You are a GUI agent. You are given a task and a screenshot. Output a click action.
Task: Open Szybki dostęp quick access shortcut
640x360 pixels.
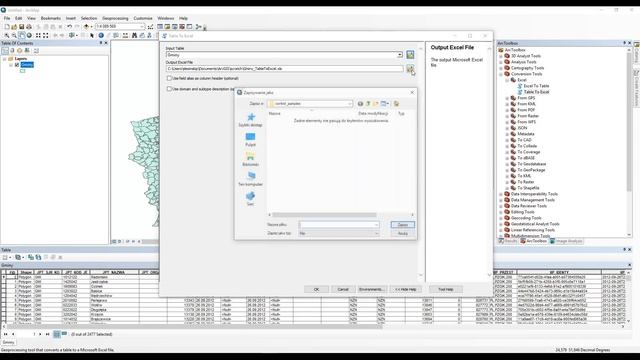(250, 120)
